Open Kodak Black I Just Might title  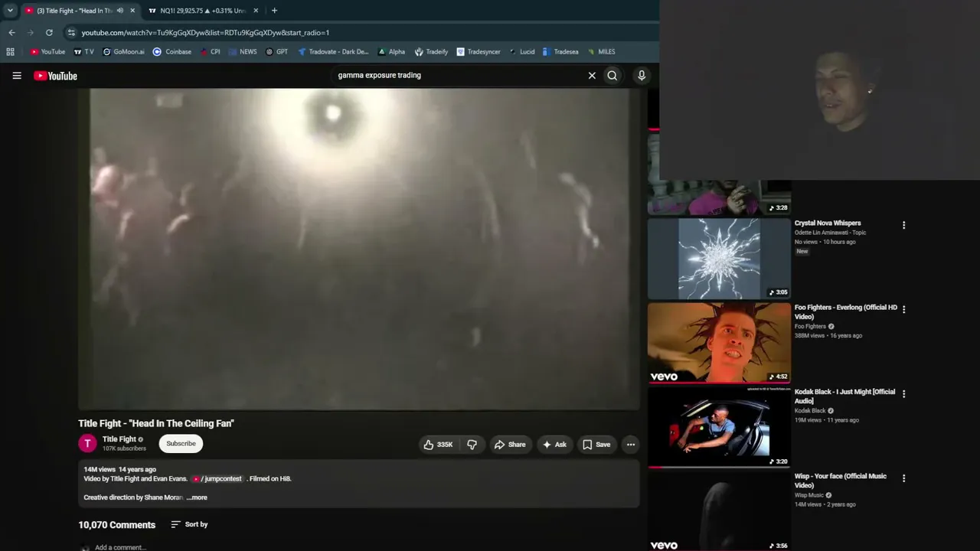[x=844, y=396]
